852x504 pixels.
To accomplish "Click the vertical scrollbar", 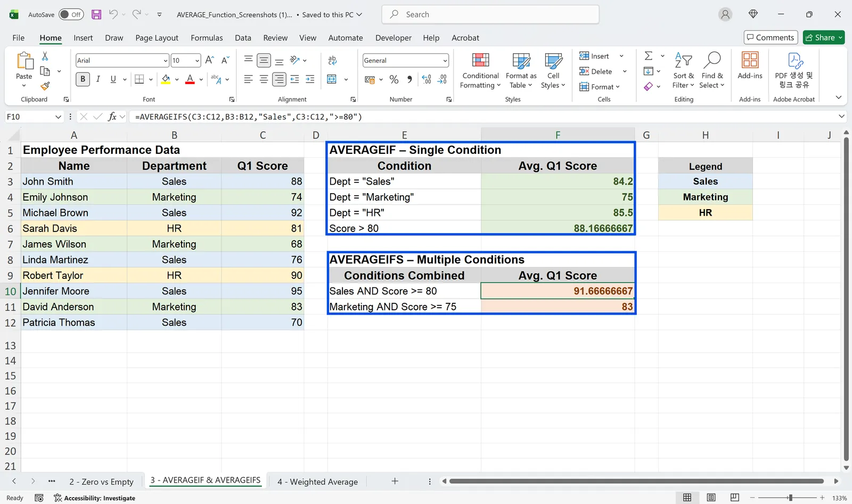I will click(x=846, y=299).
